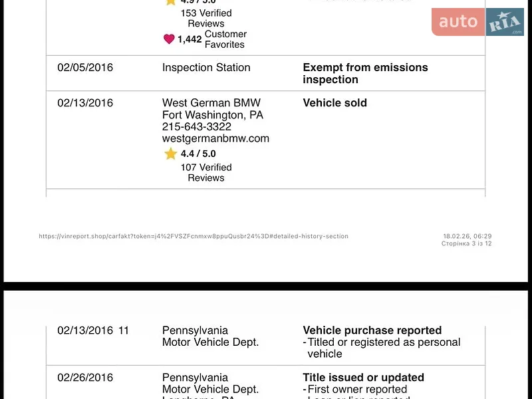532x399 pixels.
Task: Click the RIA.com blue logo section
Action: [x=505, y=22]
